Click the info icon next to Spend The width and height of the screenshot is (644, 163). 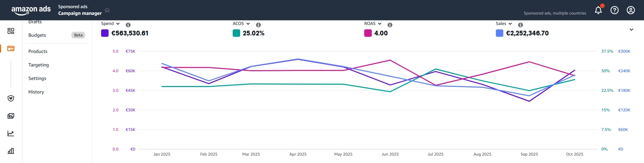click(128, 25)
